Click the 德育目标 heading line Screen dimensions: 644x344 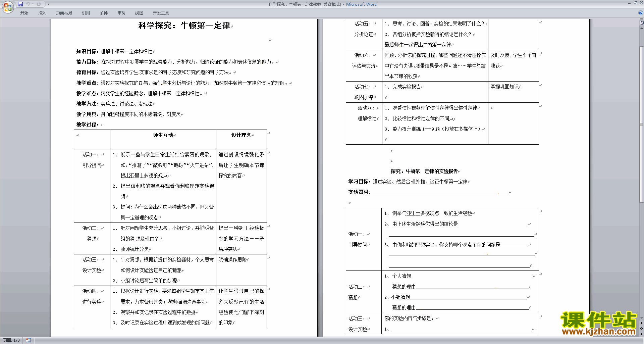(x=155, y=72)
